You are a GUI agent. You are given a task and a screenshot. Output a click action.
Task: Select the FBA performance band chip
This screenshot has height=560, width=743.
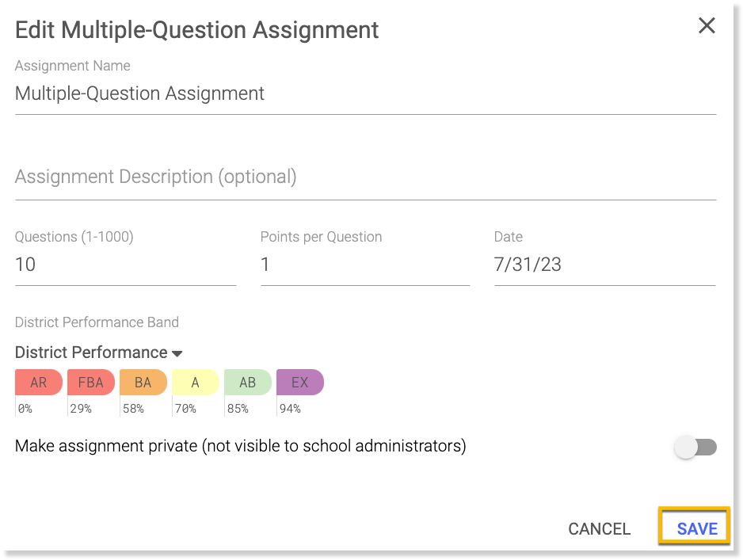tap(90, 382)
